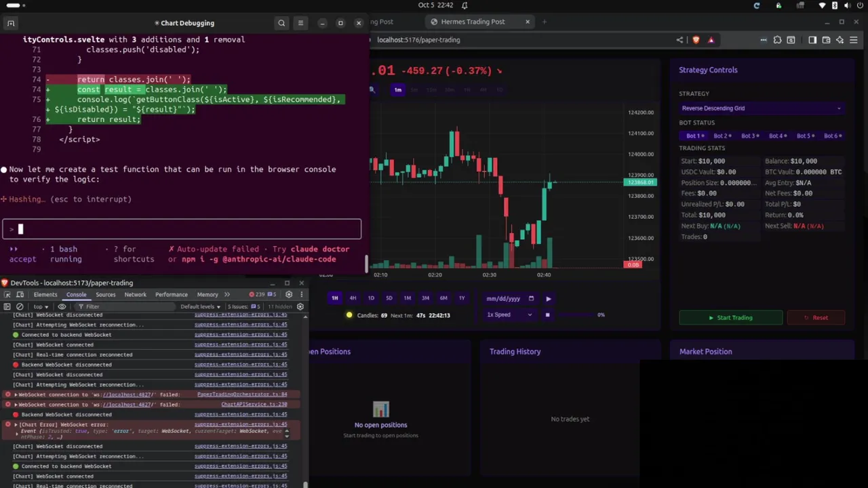Open search in Chart Debugging terminal
The height and width of the screenshot is (488, 868).
(281, 23)
